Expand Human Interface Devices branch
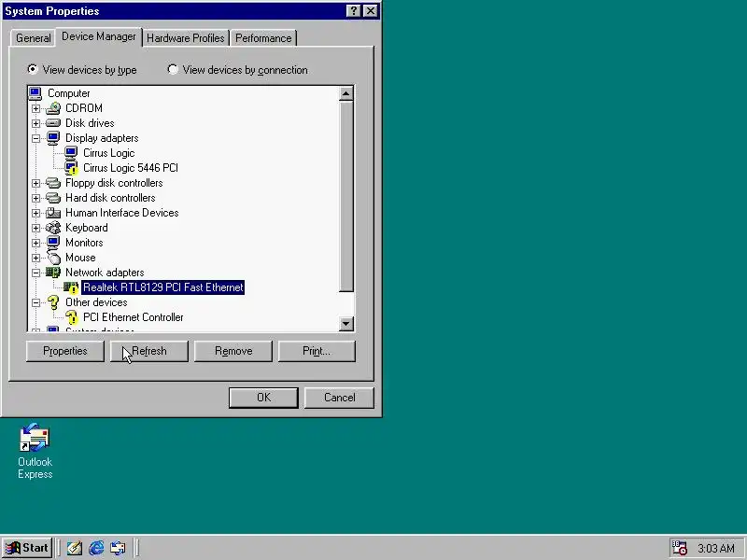747x560 pixels. click(35, 213)
